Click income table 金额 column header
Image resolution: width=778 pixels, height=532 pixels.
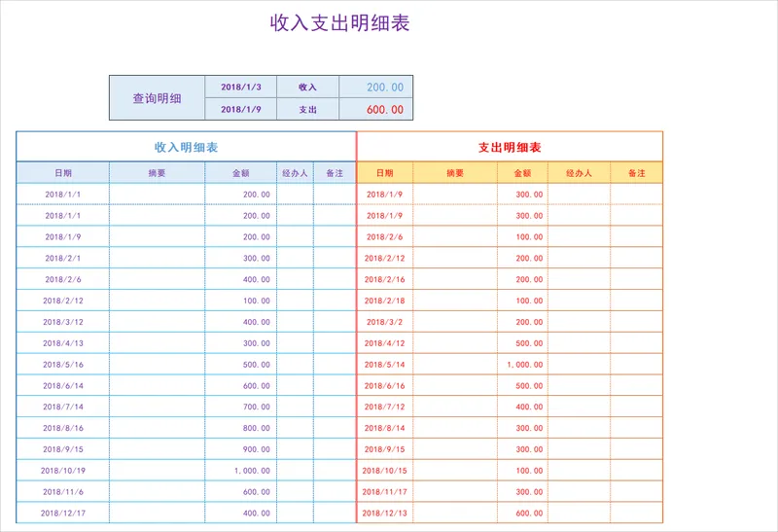click(x=240, y=173)
